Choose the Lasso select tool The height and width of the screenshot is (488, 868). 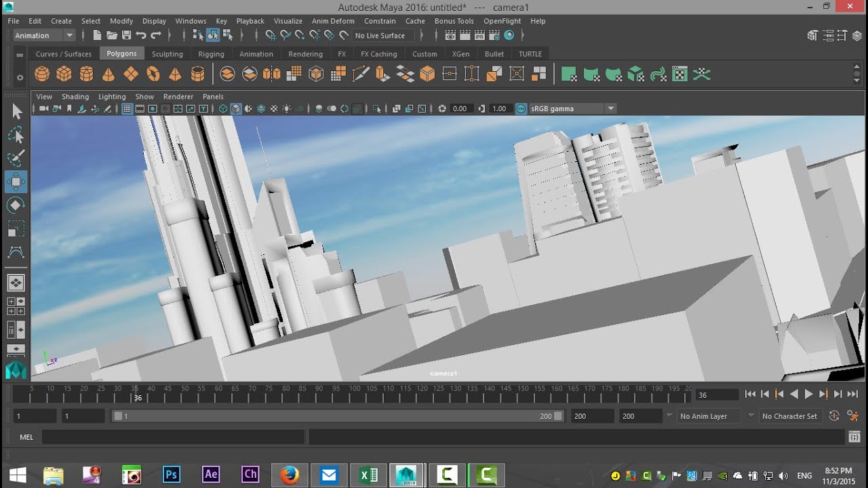click(16, 136)
